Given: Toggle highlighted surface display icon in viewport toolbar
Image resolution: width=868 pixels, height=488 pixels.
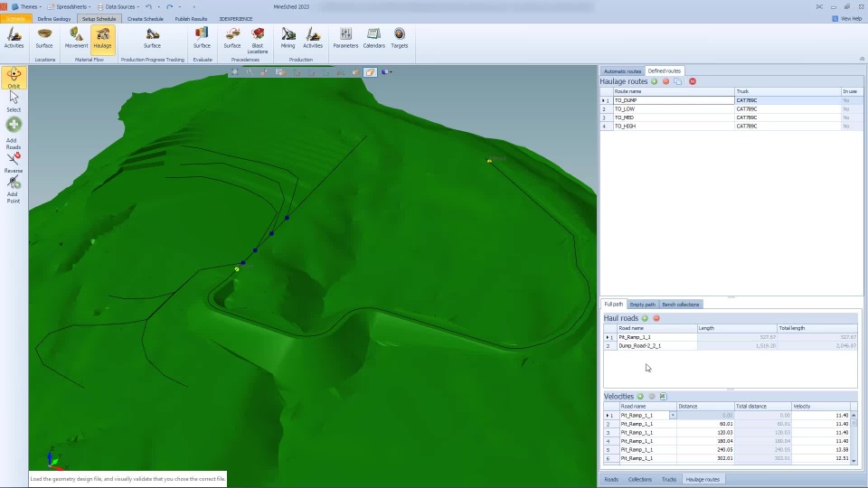Looking at the screenshot, I should 371,72.
